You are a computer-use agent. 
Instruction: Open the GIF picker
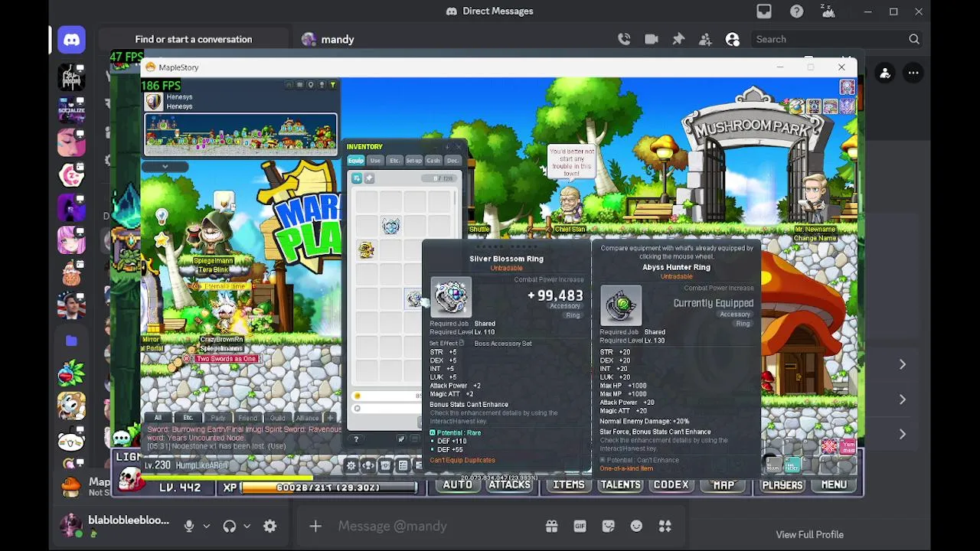580,527
